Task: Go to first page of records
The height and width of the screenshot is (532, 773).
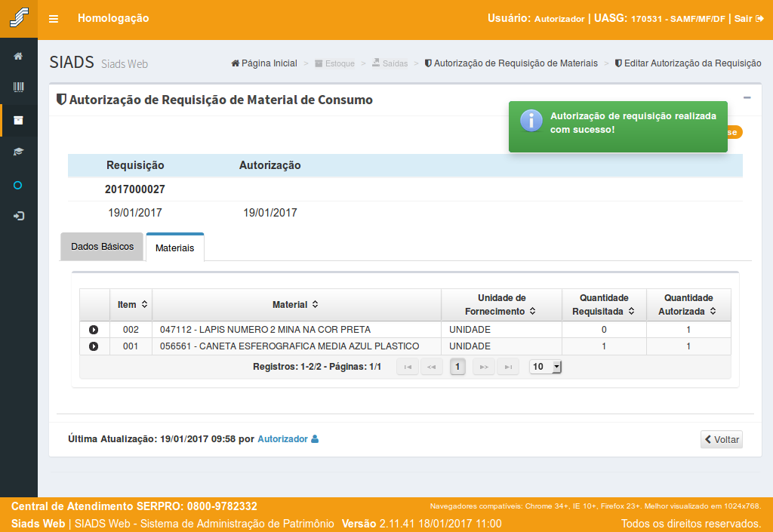Action: coord(408,367)
